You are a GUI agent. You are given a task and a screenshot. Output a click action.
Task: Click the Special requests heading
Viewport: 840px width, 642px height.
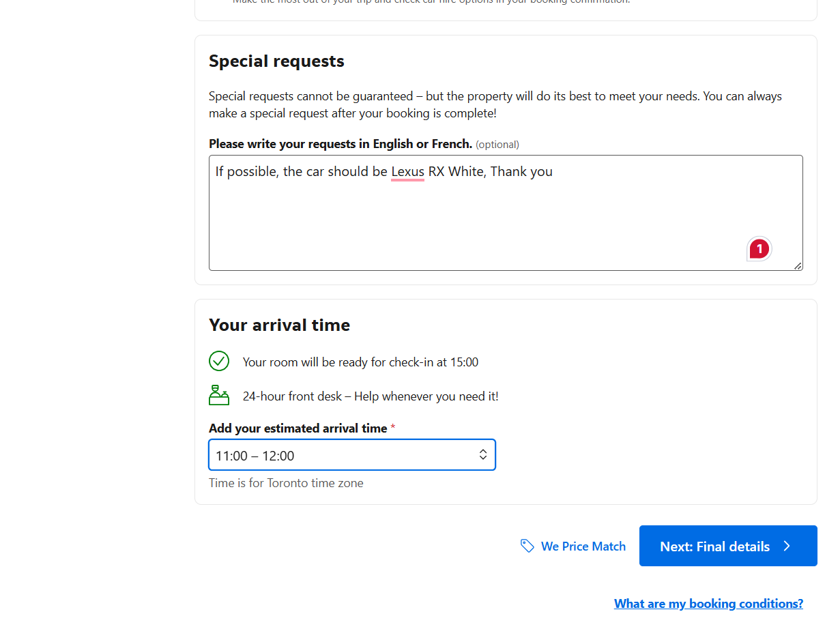(276, 61)
